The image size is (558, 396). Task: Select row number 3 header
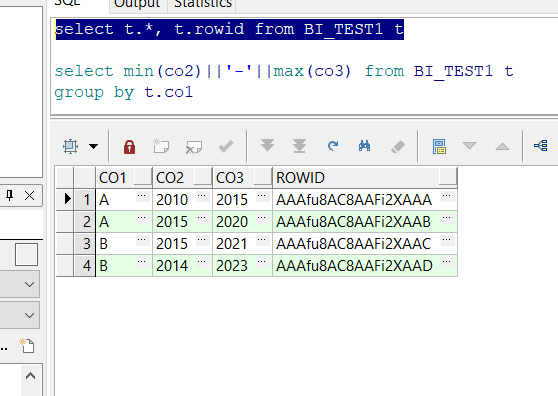(85, 244)
